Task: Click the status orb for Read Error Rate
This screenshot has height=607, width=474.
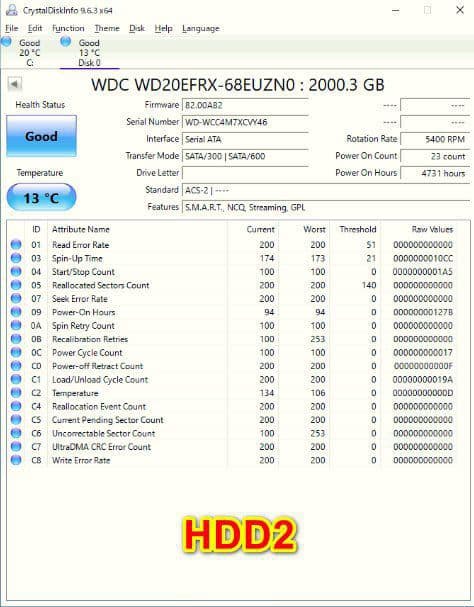Action: pos(16,244)
